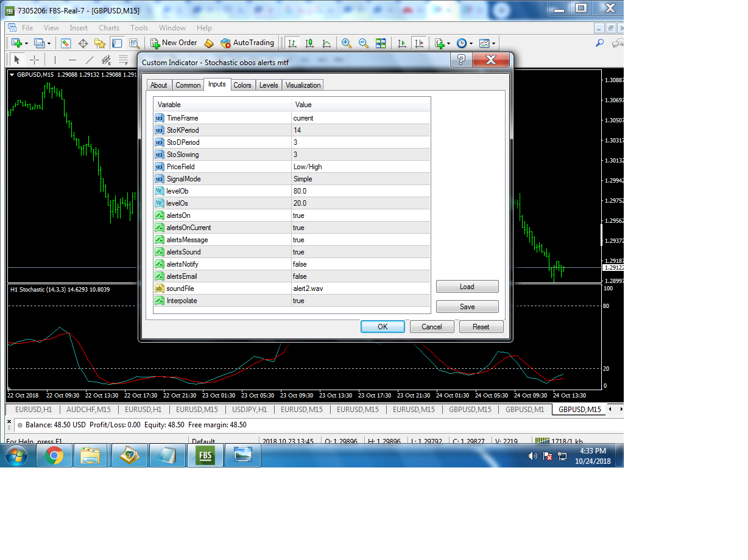Switch to the Colors tab

(x=242, y=85)
